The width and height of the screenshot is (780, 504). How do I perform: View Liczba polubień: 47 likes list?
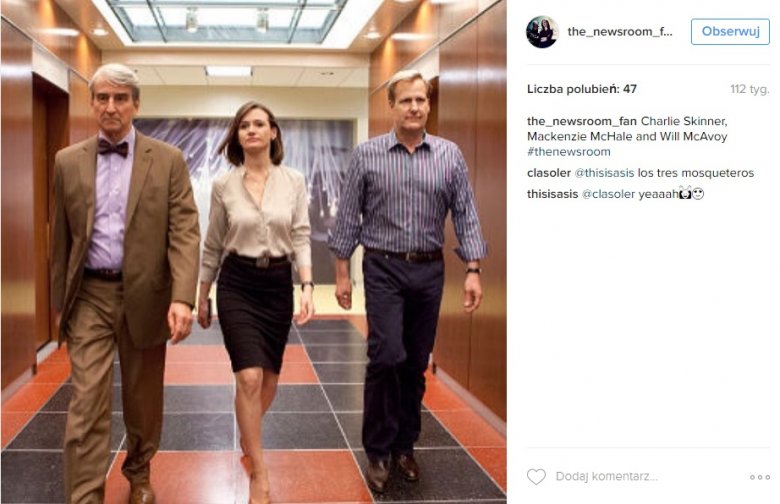tap(582, 89)
